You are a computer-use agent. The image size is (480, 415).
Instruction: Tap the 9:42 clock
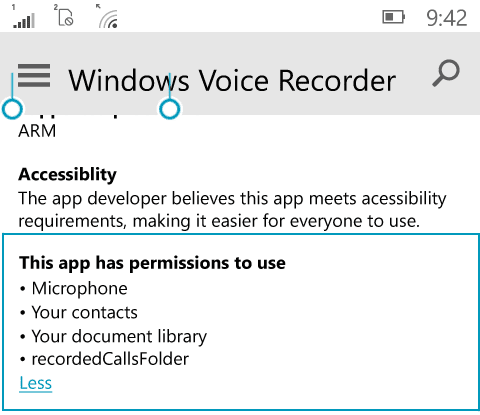click(x=447, y=18)
